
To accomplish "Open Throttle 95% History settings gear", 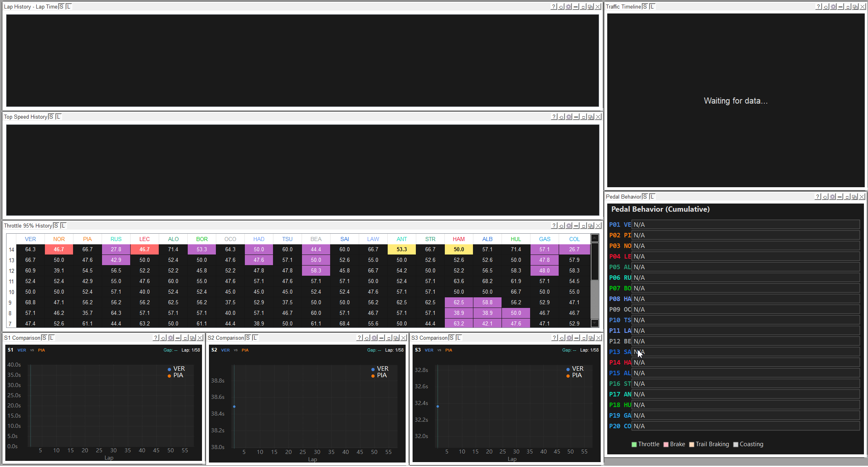I will click(x=569, y=226).
